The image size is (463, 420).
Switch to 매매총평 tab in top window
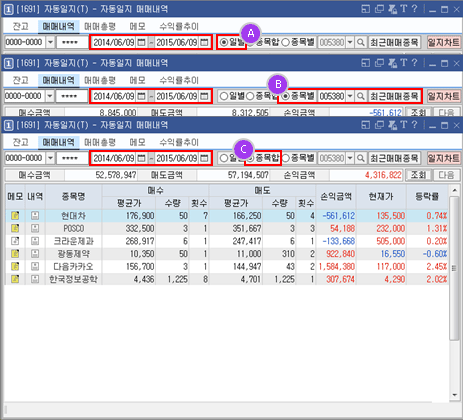coord(100,26)
